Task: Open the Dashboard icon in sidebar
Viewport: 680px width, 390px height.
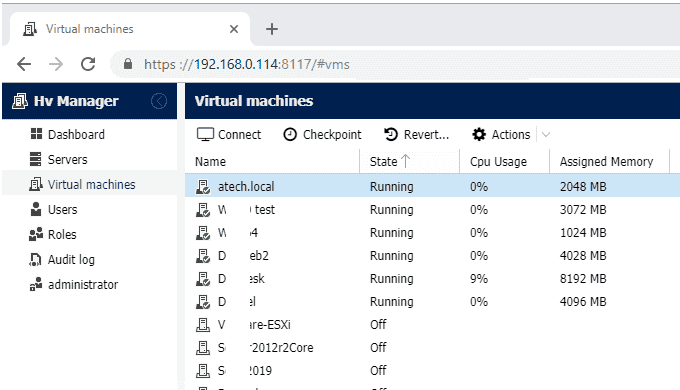Action: click(36, 134)
